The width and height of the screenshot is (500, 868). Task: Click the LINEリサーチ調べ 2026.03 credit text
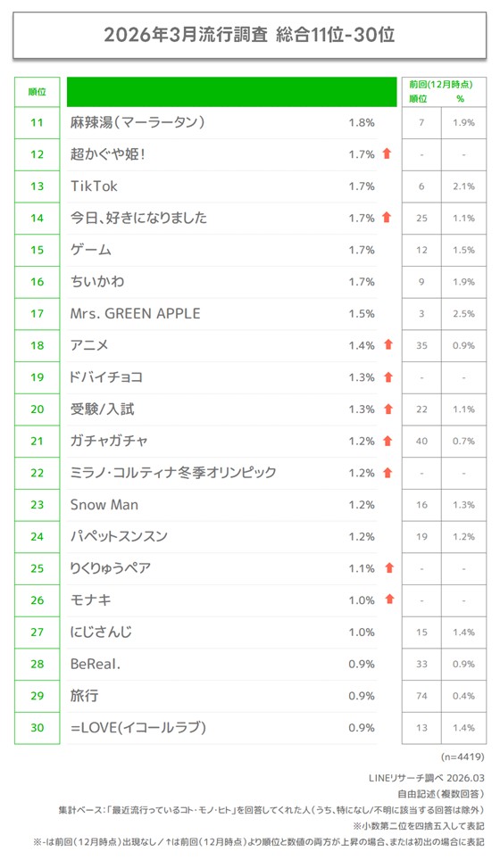[x=426, y=778]
